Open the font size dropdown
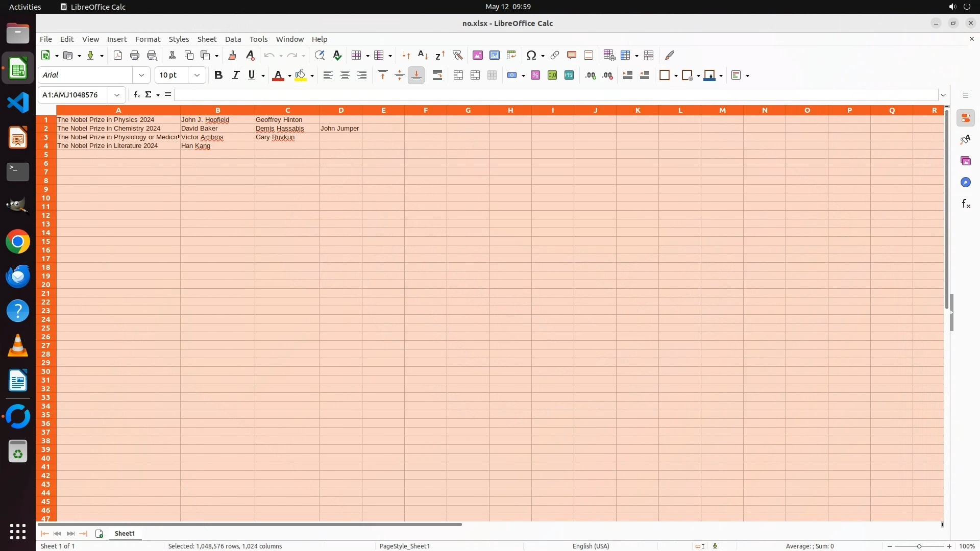 click(x=197, y=76)
